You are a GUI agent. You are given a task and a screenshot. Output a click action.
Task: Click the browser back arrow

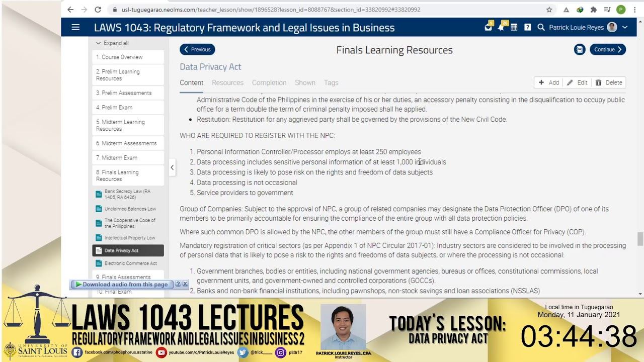tap(70, 10)
